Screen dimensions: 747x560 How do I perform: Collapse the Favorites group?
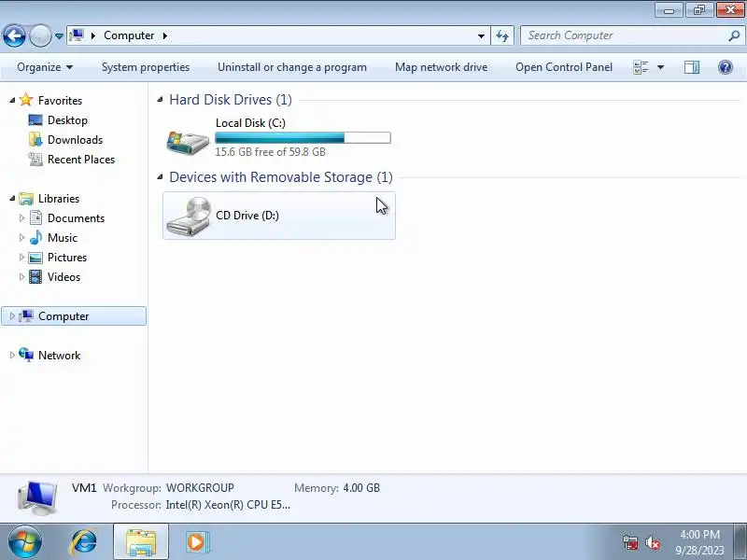pos(12,100)
